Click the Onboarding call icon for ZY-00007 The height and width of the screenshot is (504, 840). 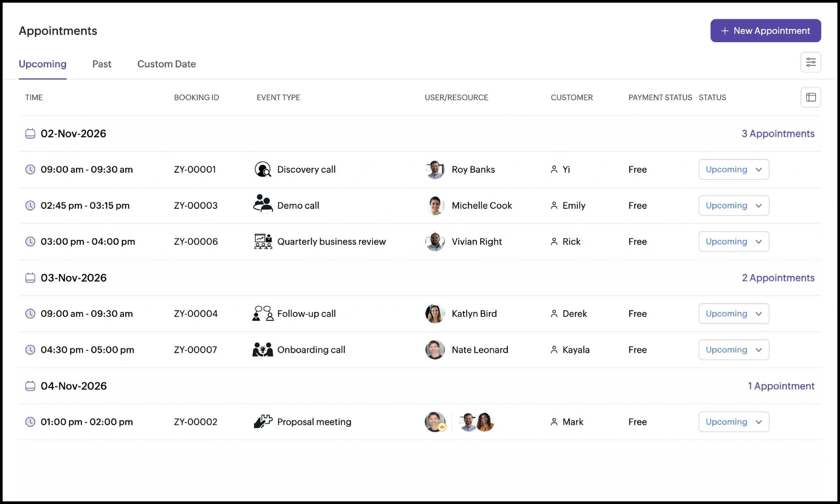tap(262, 349)
